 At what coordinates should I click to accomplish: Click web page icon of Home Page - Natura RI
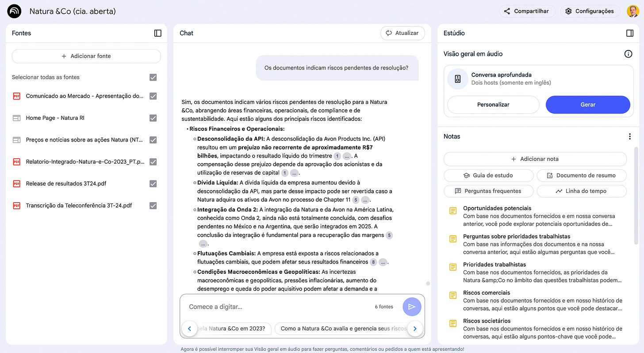pos(16,118)
